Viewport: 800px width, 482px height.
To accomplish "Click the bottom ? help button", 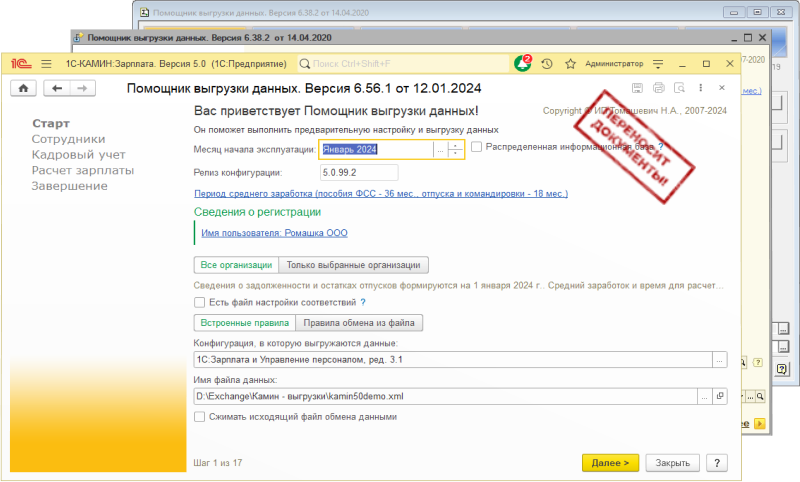I will click(717, 463).
